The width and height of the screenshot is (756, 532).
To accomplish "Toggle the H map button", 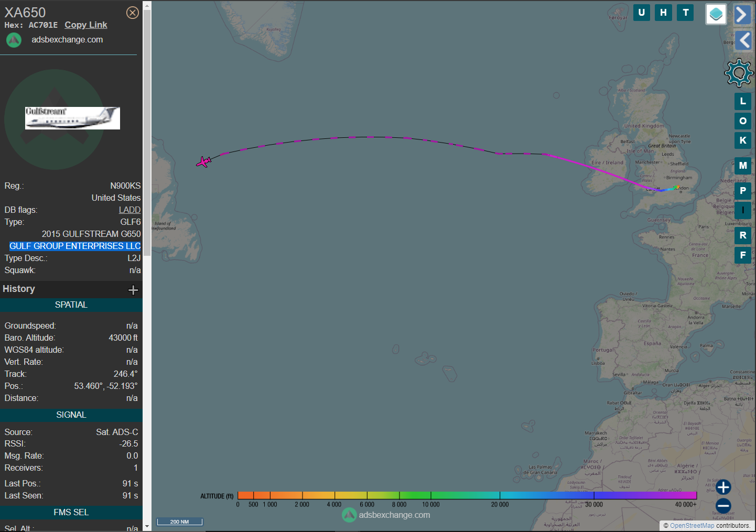I will (664, 13).
